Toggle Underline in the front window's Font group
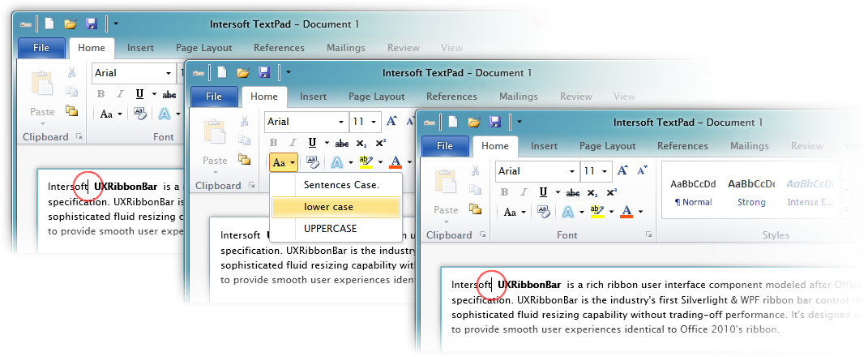The width and height of the screenshot is (868, 357). click(x=544, y=192)
